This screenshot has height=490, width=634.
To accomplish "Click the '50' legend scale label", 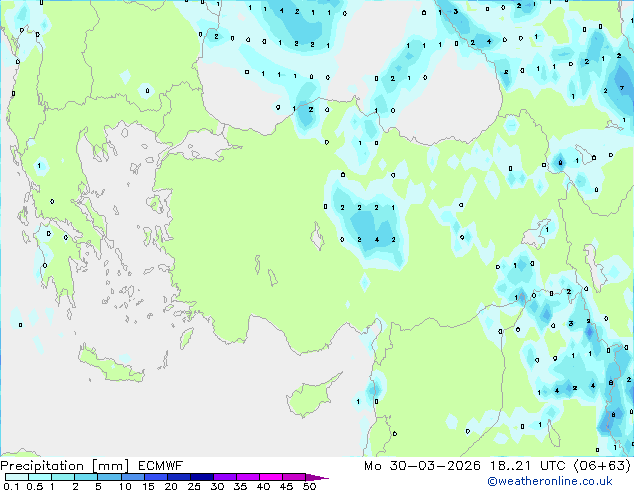I will tap(309, 486).
